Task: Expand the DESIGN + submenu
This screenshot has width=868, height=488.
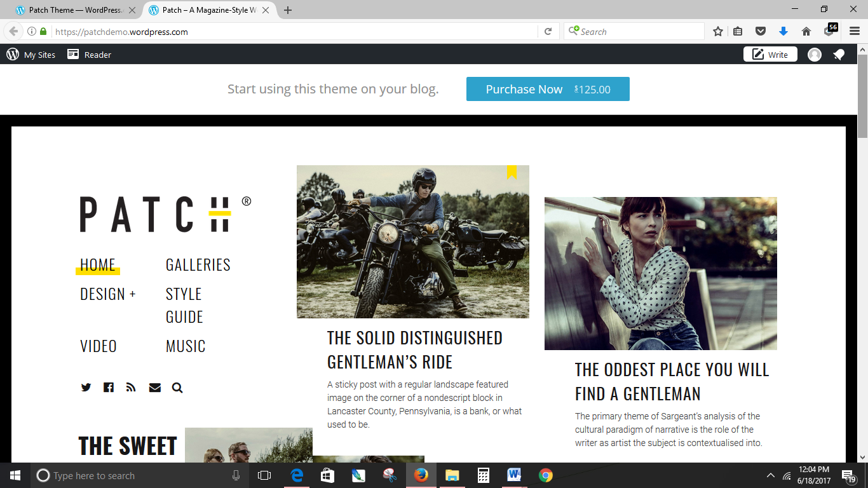Action: [x=107, y=294]
